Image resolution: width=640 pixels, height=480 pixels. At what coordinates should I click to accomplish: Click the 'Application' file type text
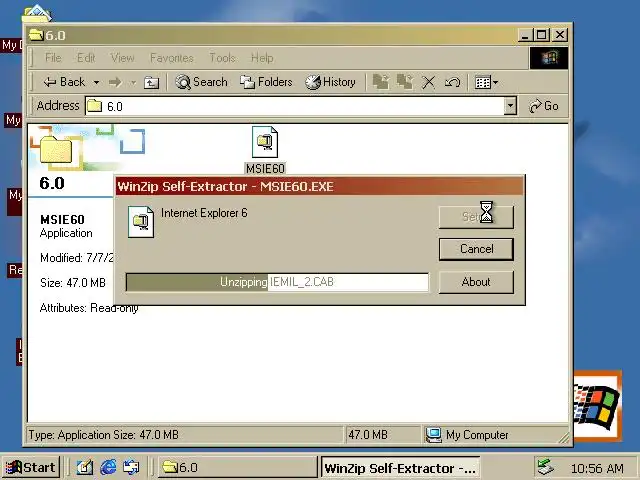[x=66, y=233]
